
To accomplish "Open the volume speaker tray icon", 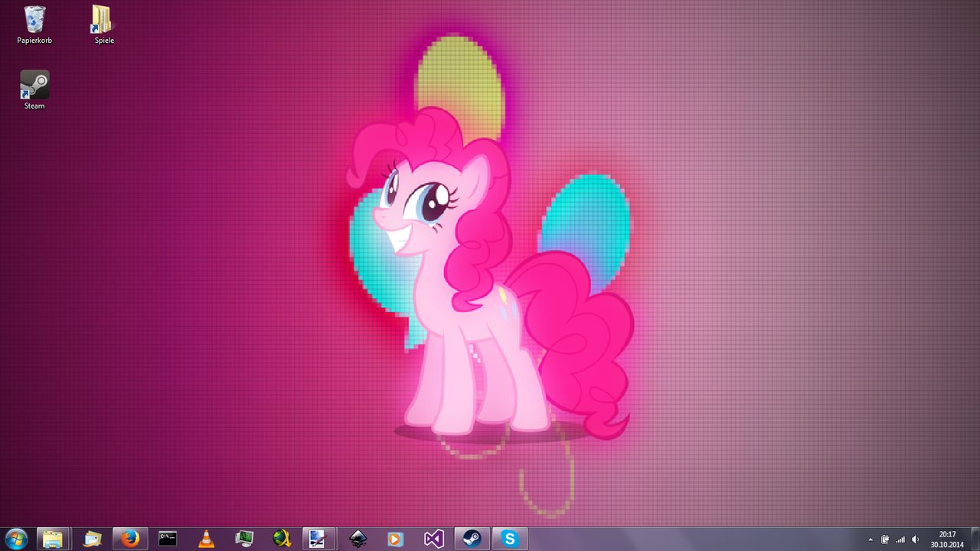I will click(x=916, y=540).
